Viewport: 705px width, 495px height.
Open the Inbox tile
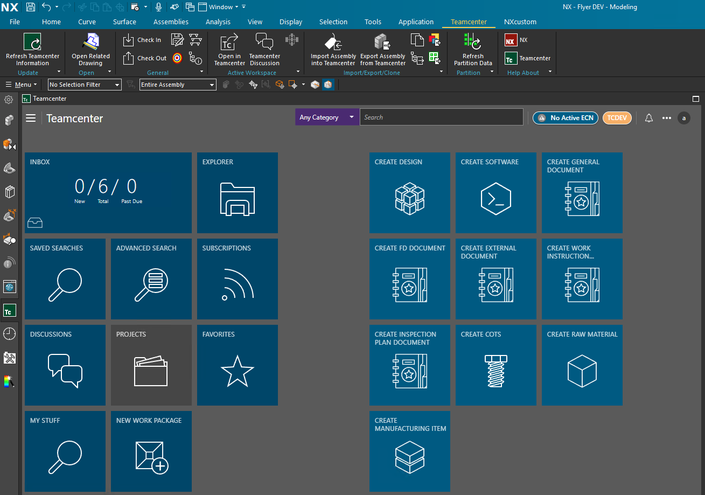pos(108,192)
